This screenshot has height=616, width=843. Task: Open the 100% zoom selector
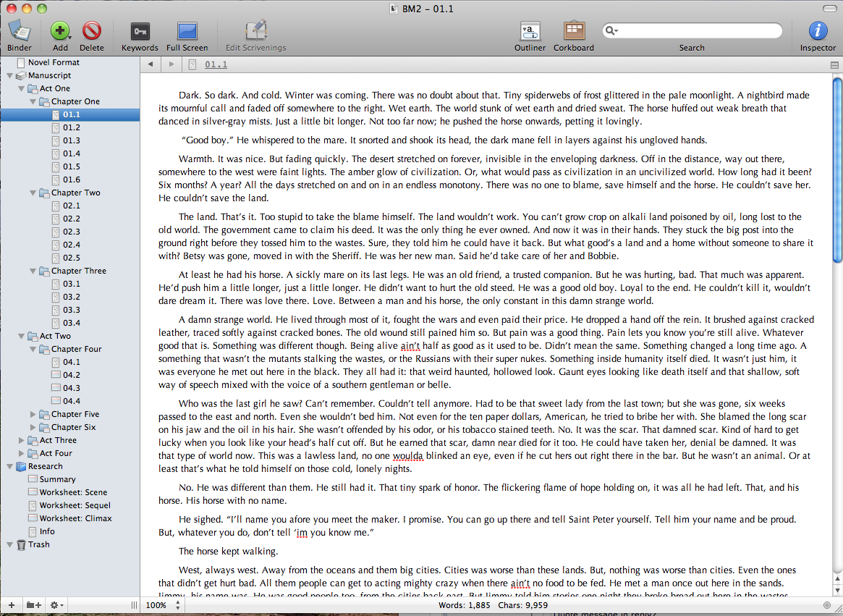(163, 605)
